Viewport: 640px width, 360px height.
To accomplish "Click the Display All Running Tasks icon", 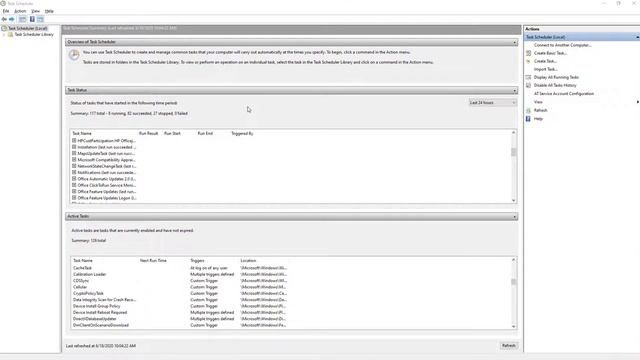I will click(x=529, y=77).
